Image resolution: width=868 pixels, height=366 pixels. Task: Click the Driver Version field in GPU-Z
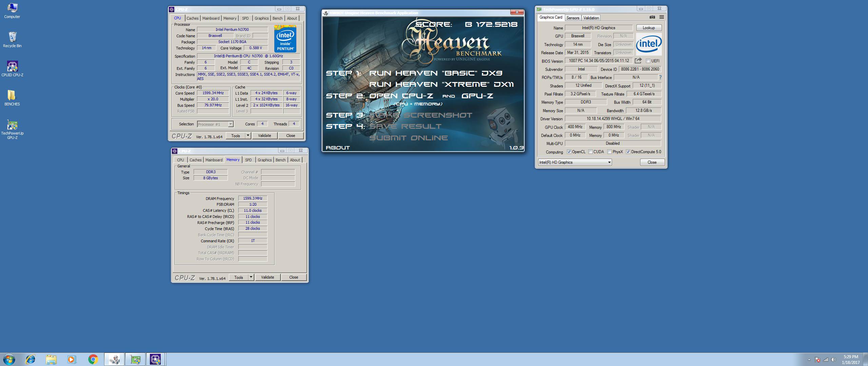(613, 119)
